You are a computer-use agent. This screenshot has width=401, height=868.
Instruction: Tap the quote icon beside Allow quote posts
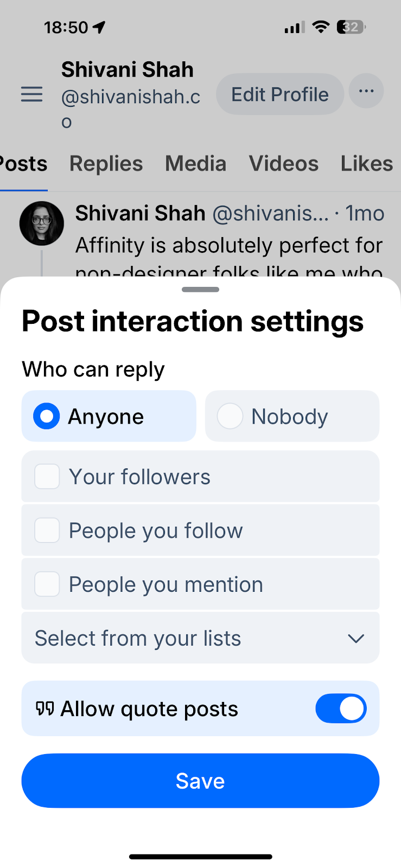coord(44,709)
